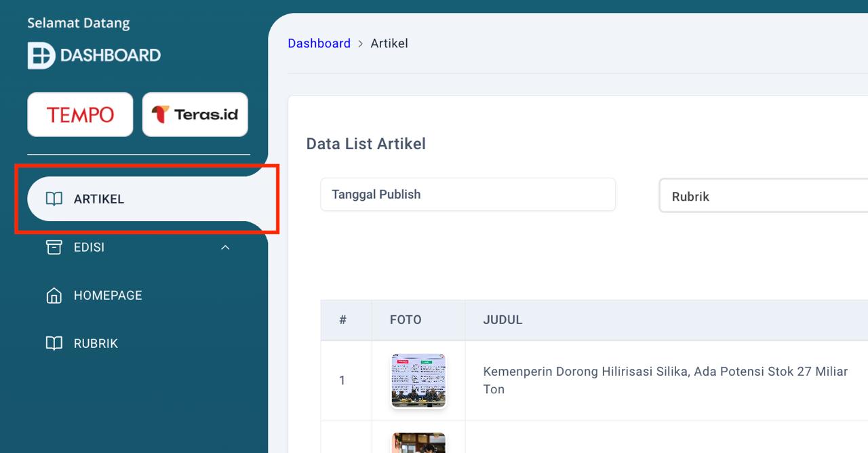Go to Dashboard via breadcrumb link
Viewport: 868px width, 453px height.
coord(319,43)
